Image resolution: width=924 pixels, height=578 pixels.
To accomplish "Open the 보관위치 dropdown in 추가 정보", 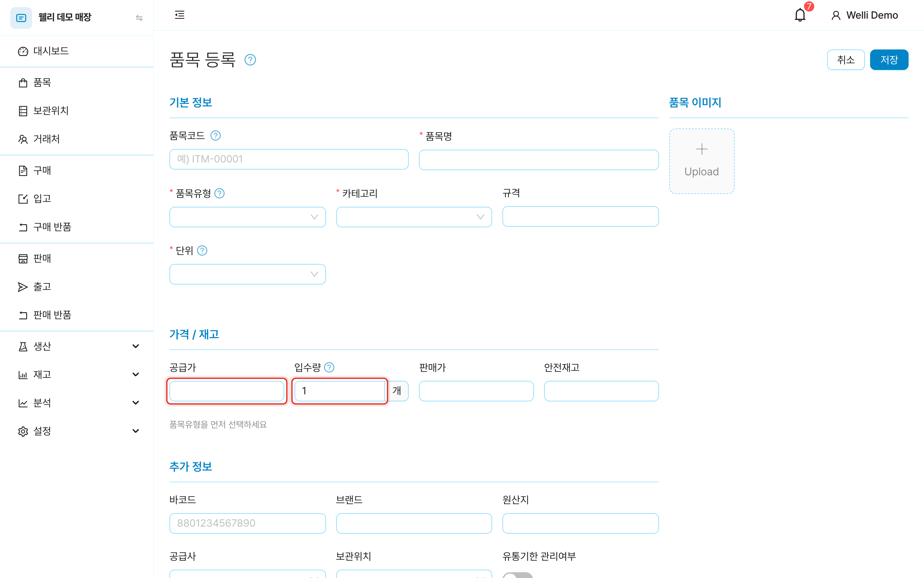I will coord(414,574).
